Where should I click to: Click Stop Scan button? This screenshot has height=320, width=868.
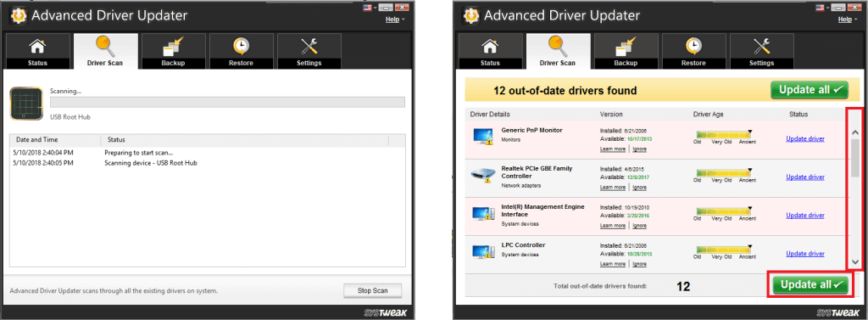click(x=373, y=290)
